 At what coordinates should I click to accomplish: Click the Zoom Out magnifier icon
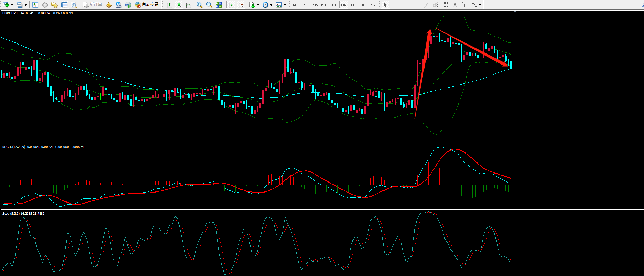209,5
